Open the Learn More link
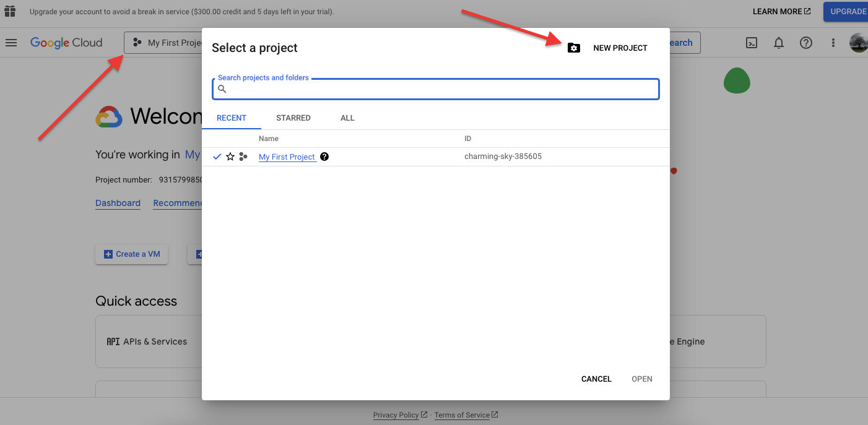Viewport: 868px width, 425px height. pos(781,12)
